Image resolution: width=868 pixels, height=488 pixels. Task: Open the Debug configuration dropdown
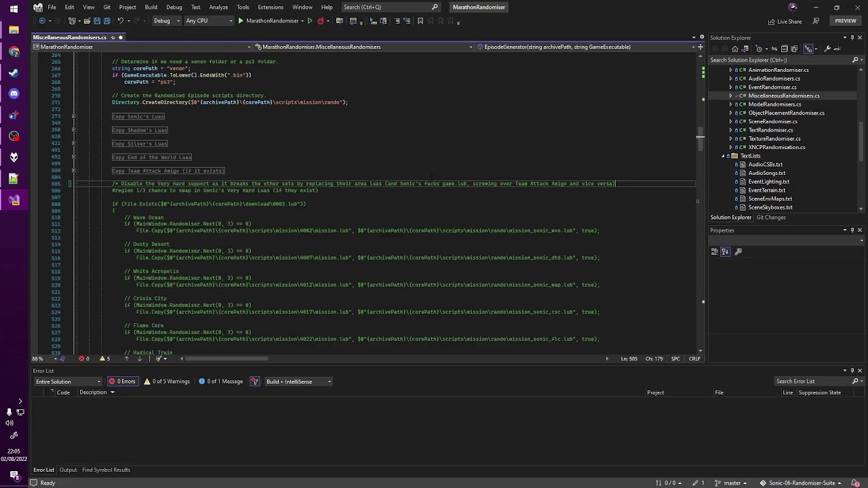tap(167, 21)
